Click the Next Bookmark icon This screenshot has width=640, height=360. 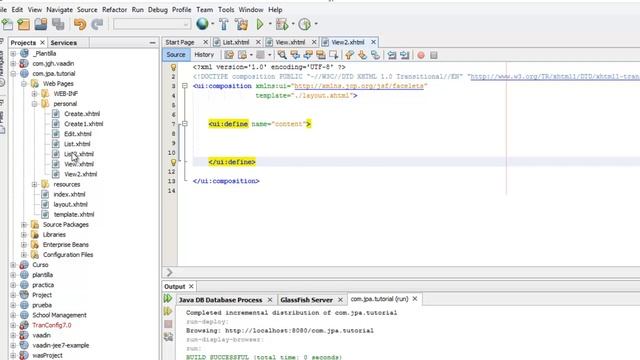tap(362, 55)
